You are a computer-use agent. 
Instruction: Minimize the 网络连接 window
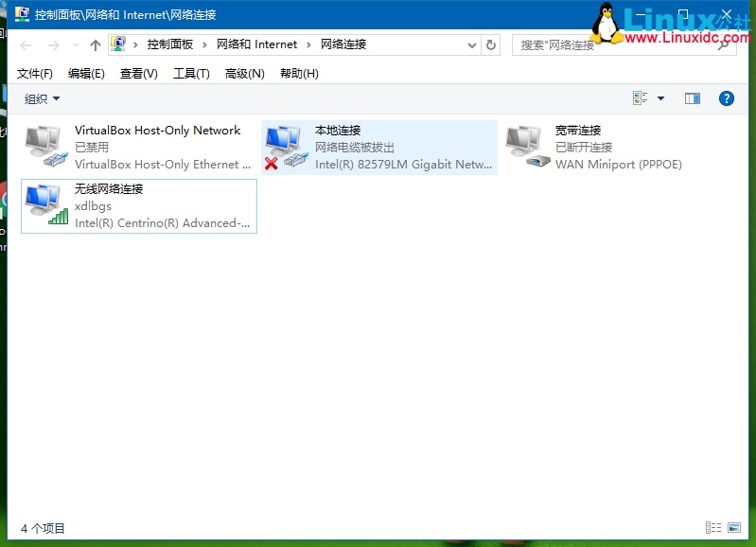(641, 14)
